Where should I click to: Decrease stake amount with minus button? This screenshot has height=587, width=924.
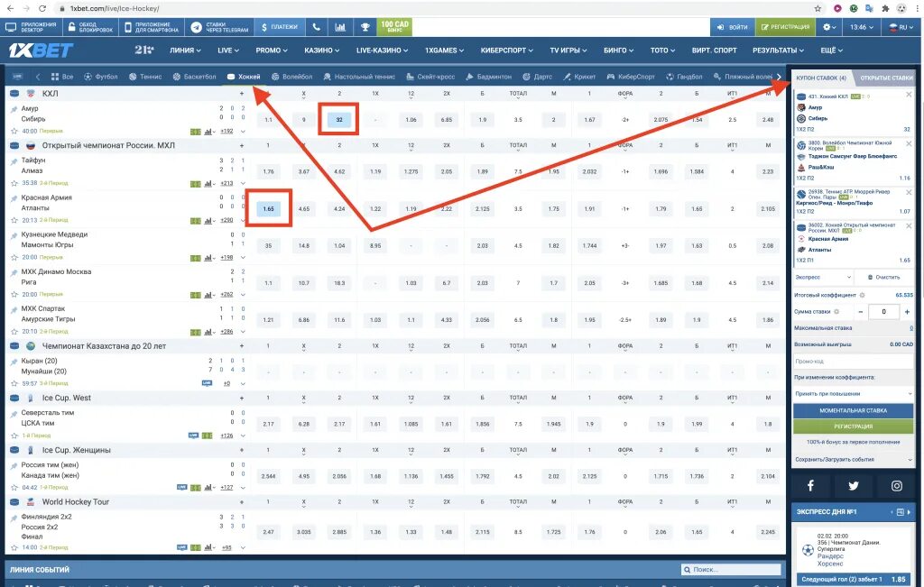[x=860, y=311]
